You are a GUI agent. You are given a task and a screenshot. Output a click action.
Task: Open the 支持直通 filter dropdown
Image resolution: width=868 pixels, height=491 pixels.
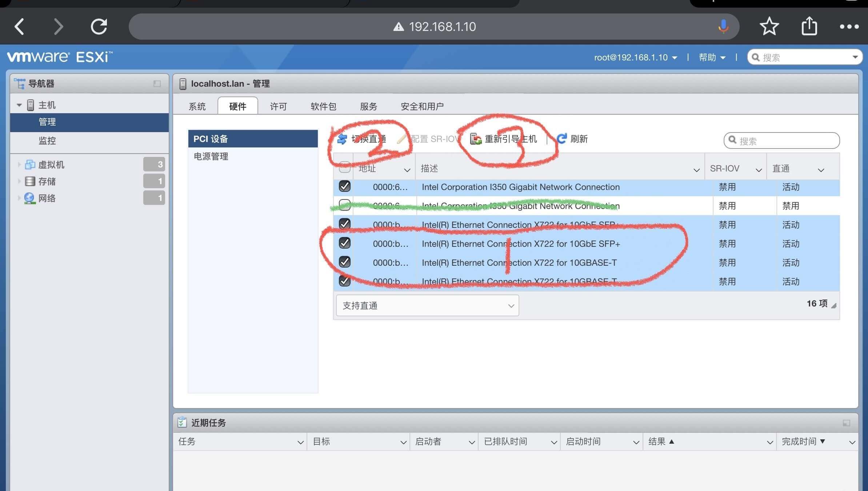pyautogui.click(x=427, y=305)
